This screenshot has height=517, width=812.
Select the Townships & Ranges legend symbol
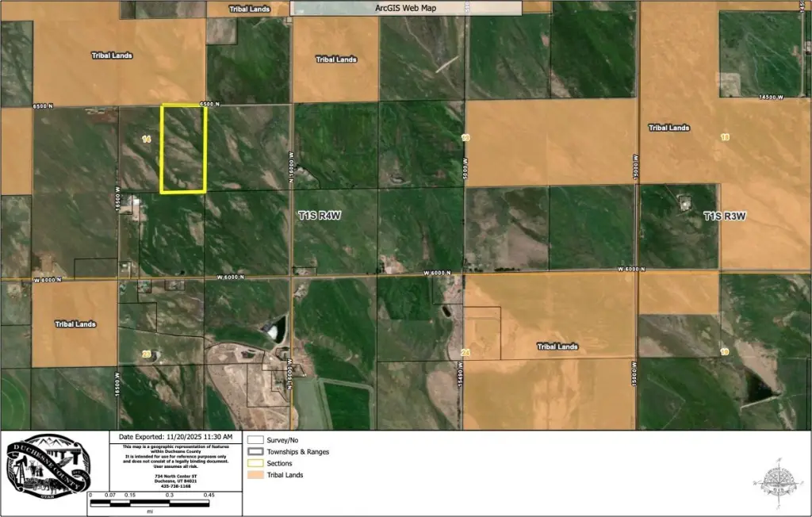(255, 452)
